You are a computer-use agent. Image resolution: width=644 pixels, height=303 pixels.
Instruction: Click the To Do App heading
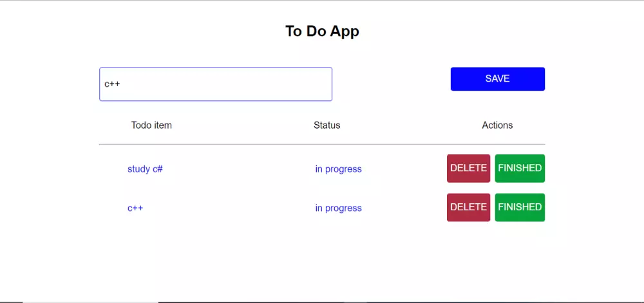coord(322,31)
